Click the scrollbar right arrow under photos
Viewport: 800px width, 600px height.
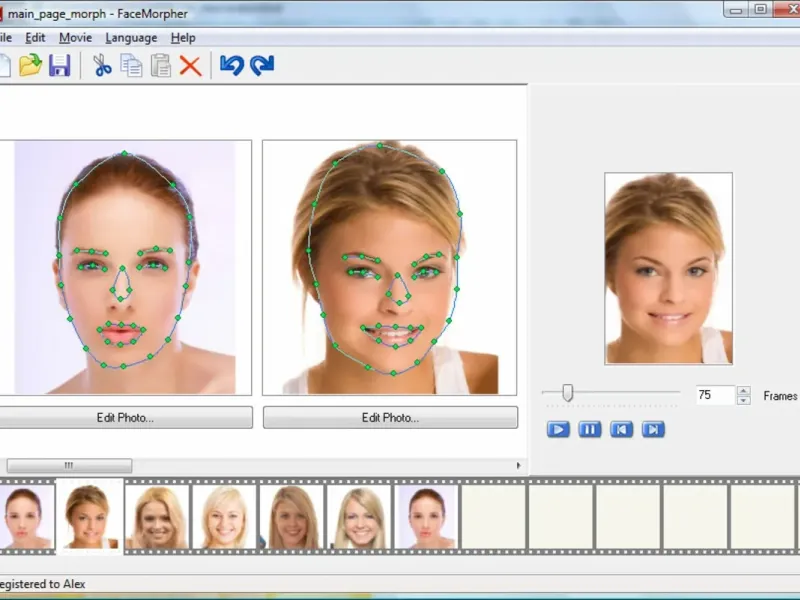(x=518, y=465)
